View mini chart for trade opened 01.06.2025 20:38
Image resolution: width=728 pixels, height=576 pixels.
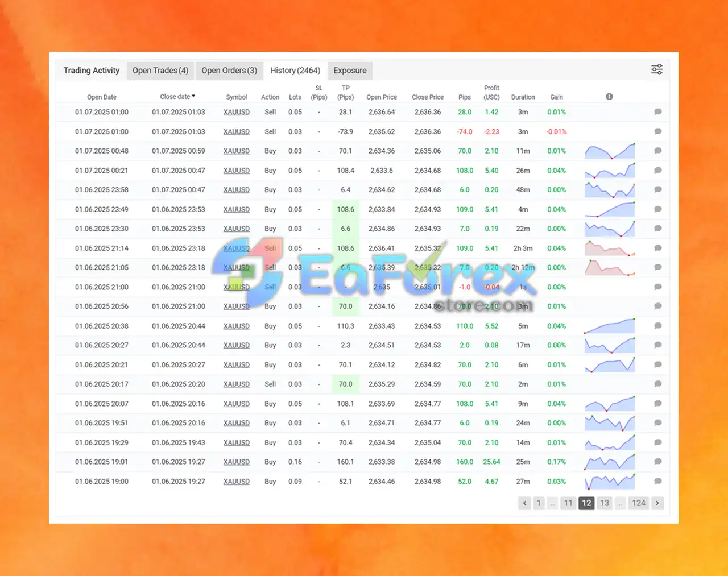pos(610,326)
